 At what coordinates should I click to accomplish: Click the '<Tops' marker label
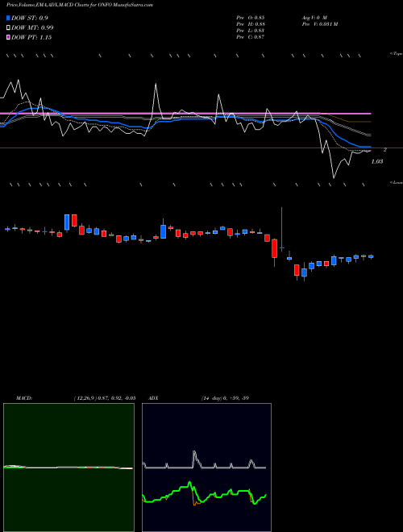tap(397, 54)
